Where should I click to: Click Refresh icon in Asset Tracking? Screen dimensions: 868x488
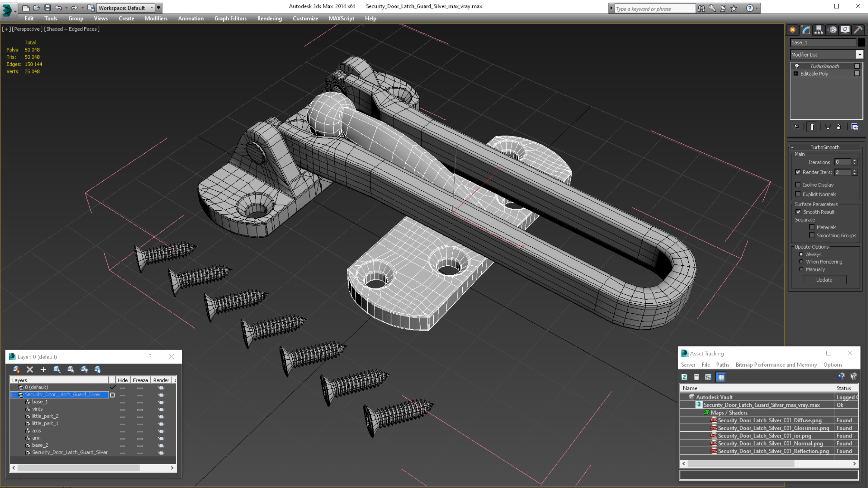(x=684, y=377)
